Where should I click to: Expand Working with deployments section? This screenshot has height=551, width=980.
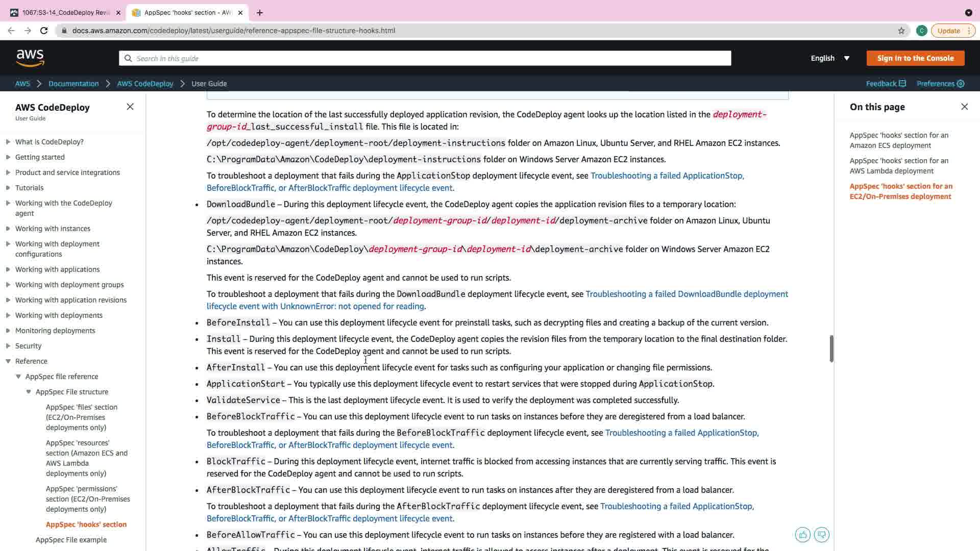click(x=8, y=315)
